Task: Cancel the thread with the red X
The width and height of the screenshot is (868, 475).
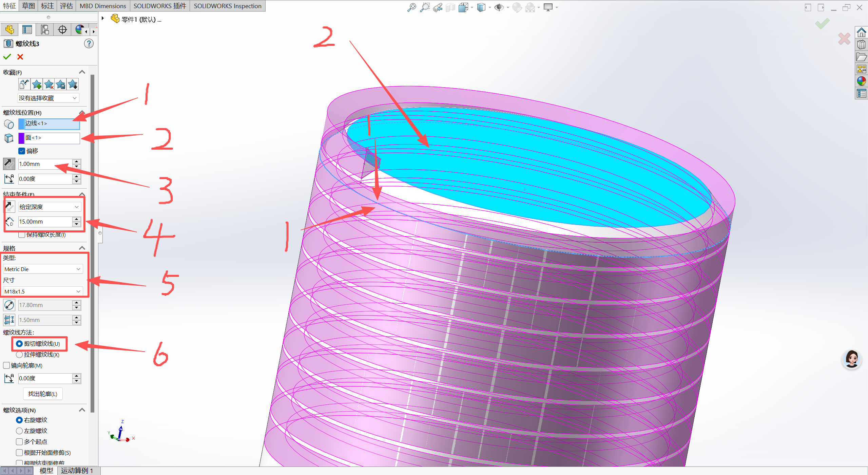Action: [x=20, y=57]
